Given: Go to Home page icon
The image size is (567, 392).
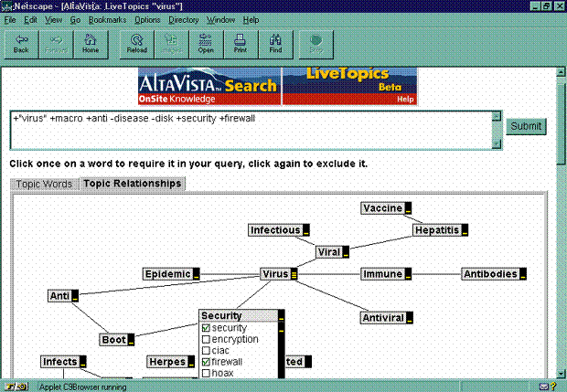Looking at the screenshot, I should pos(91,44).
